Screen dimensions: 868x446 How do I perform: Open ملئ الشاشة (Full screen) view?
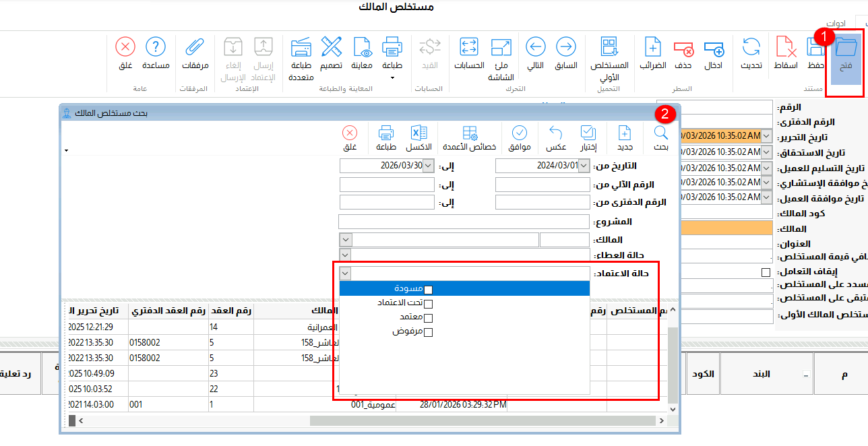tap(500, 53)
